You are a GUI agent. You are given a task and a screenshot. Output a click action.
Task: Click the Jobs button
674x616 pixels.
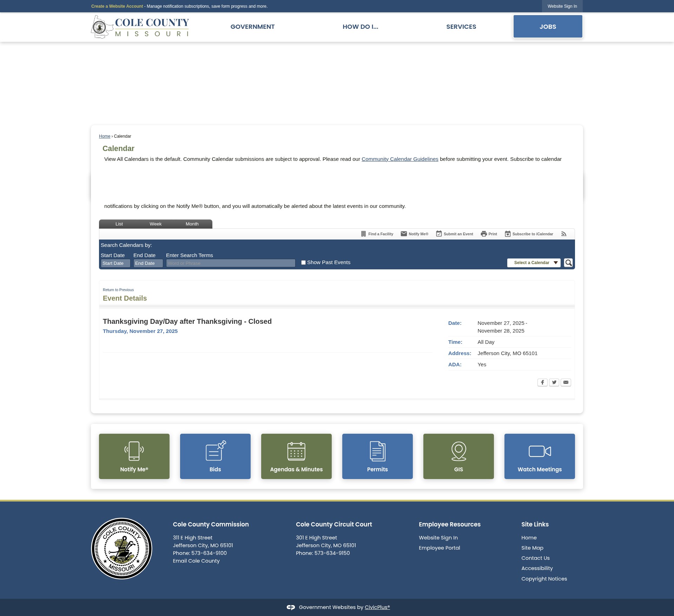tap(548, 26)
